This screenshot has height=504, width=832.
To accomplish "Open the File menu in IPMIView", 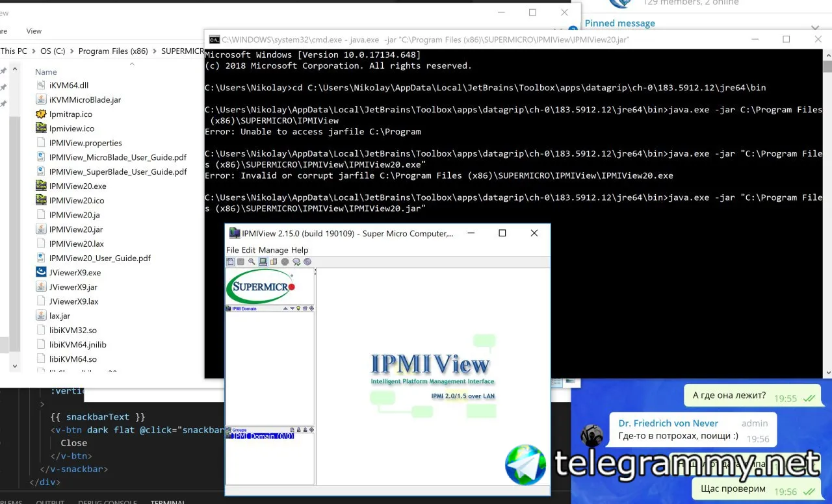I will 233,250.
